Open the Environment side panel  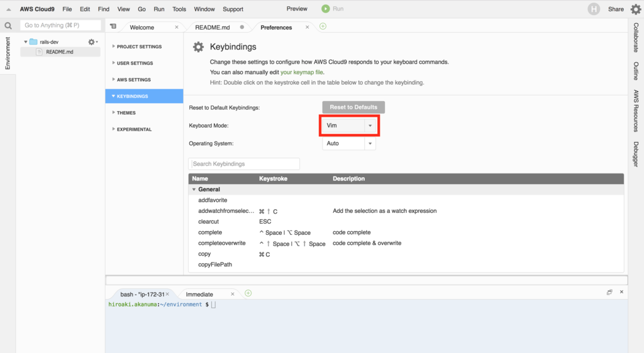pyautogui.click(x=8, y=53)
